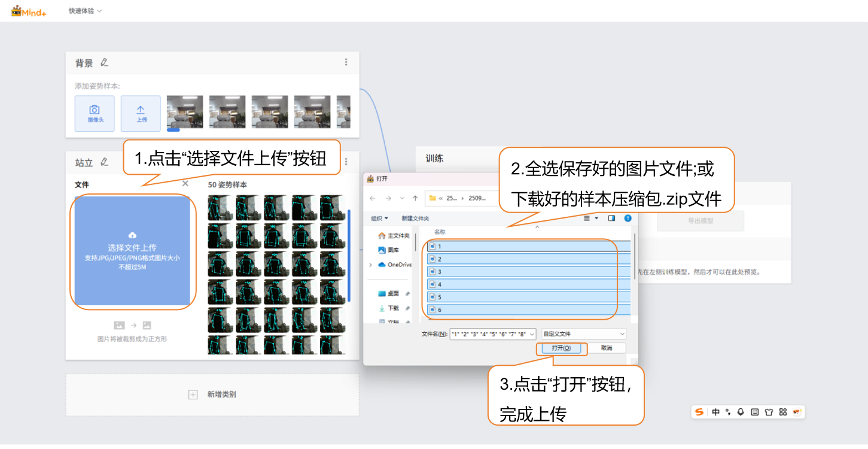Click the 摄像头 camera capture button
868x449 pixels.
point(95,113)
